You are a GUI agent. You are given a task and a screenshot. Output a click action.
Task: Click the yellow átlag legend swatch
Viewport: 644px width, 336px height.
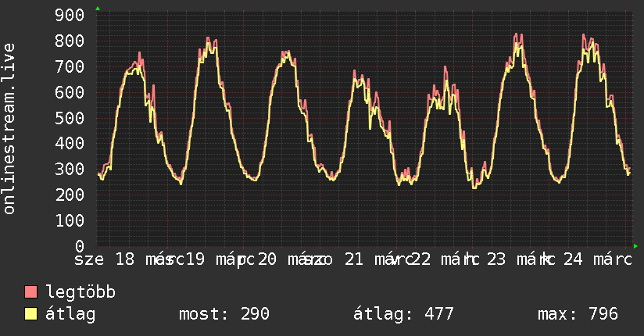(30, 314)
